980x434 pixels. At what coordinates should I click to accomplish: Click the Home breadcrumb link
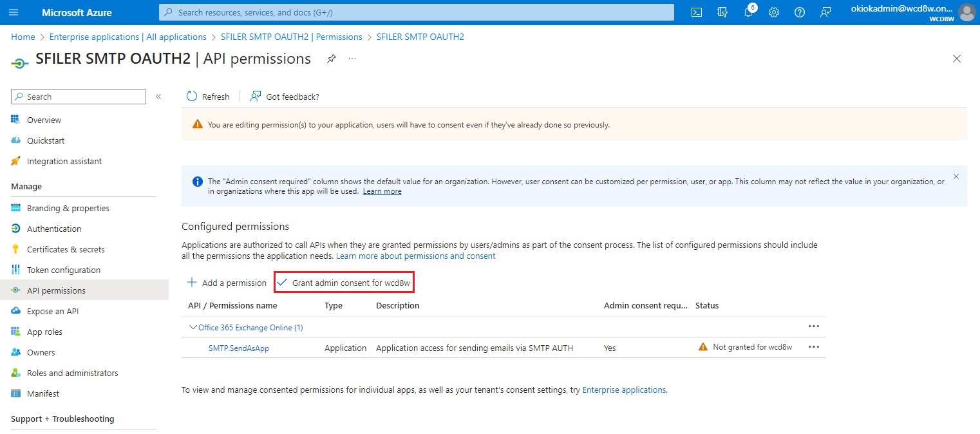23,37
